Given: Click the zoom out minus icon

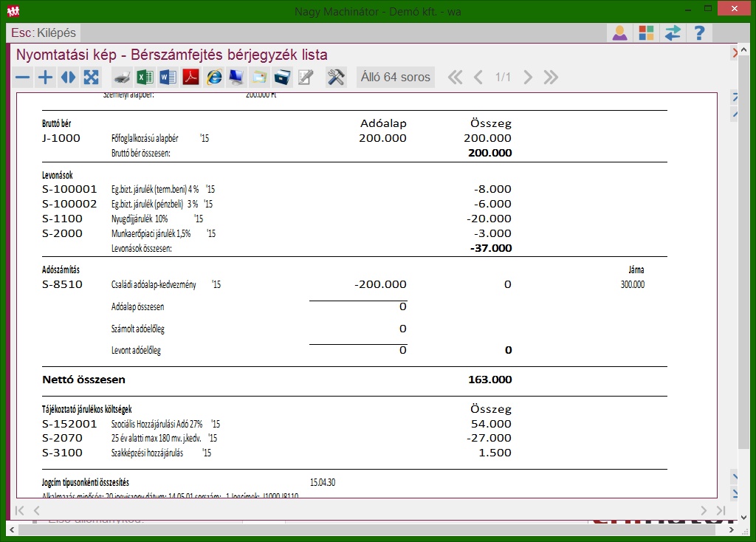Looking at the screenshot, I should (x=24, y=78).
